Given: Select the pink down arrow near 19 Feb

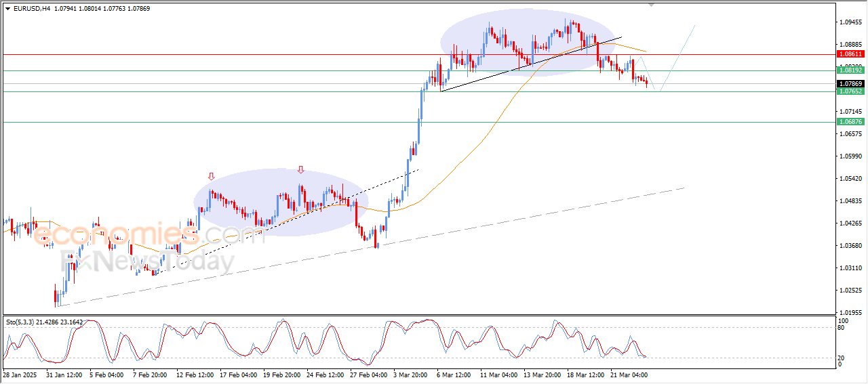Looking at the screenshot, I should (301, 170).
